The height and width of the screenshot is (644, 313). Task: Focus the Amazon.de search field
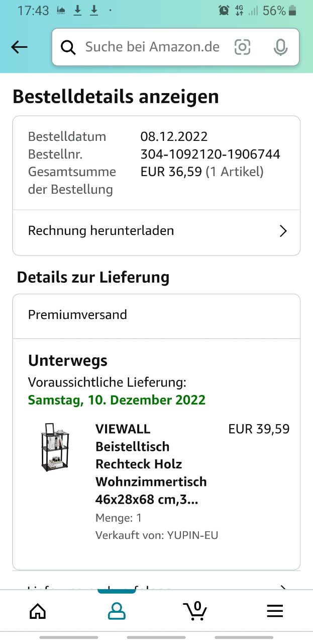click(152, 47)
